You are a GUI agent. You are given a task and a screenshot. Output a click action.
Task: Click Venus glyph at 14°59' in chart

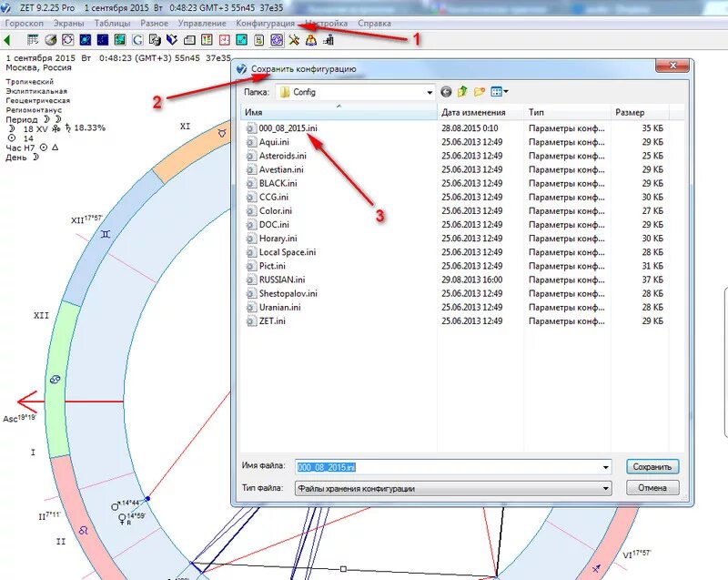122,518
